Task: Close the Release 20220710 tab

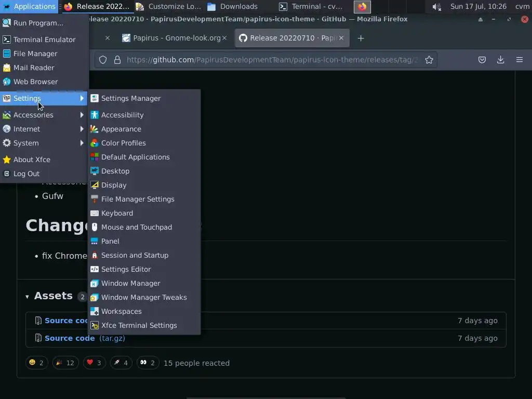Action: 341,38
